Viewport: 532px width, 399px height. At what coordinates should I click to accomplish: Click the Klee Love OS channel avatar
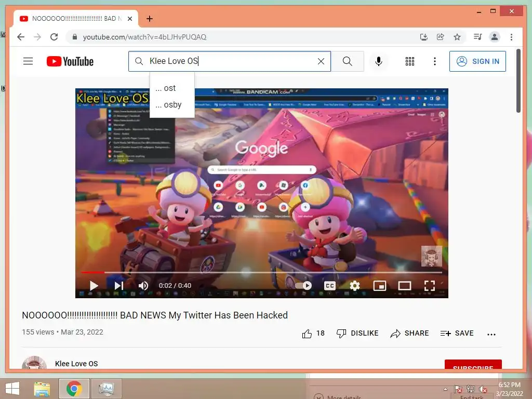[x=34, y=363]
